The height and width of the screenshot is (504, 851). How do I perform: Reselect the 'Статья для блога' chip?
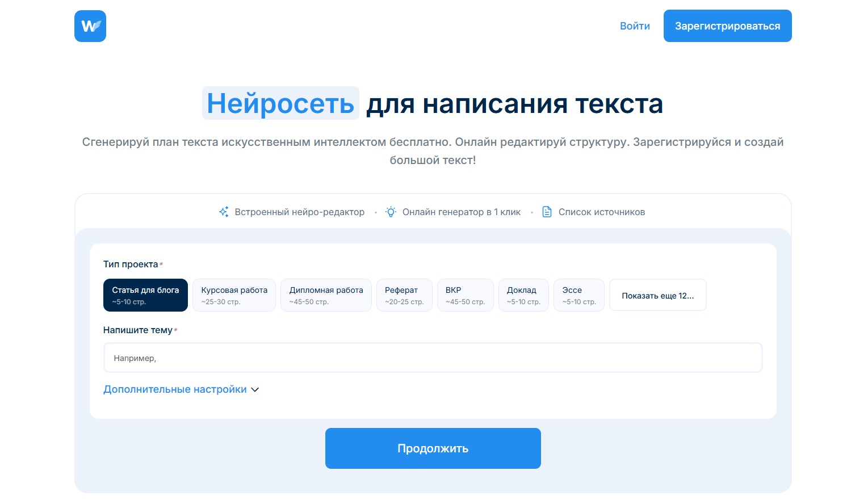point(145,295)
